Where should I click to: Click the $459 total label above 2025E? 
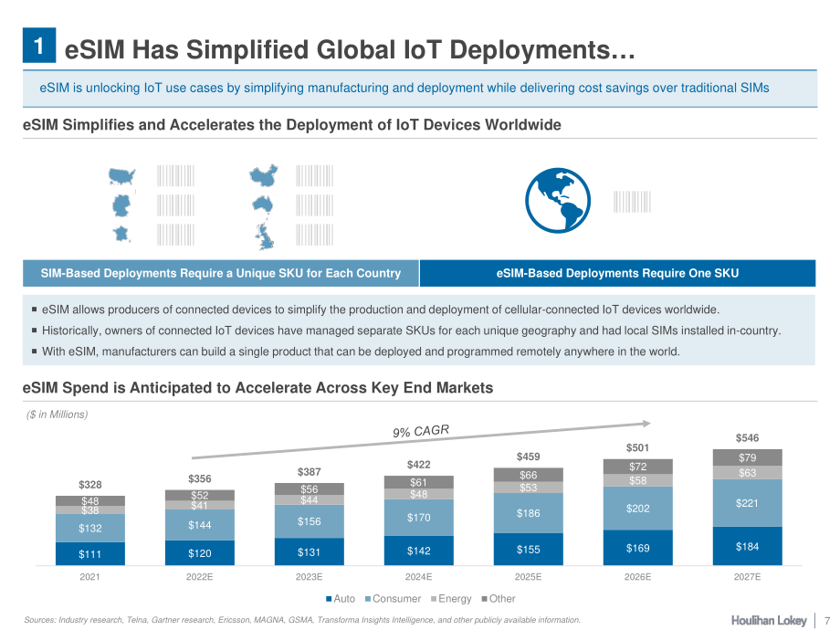[529, 457]
